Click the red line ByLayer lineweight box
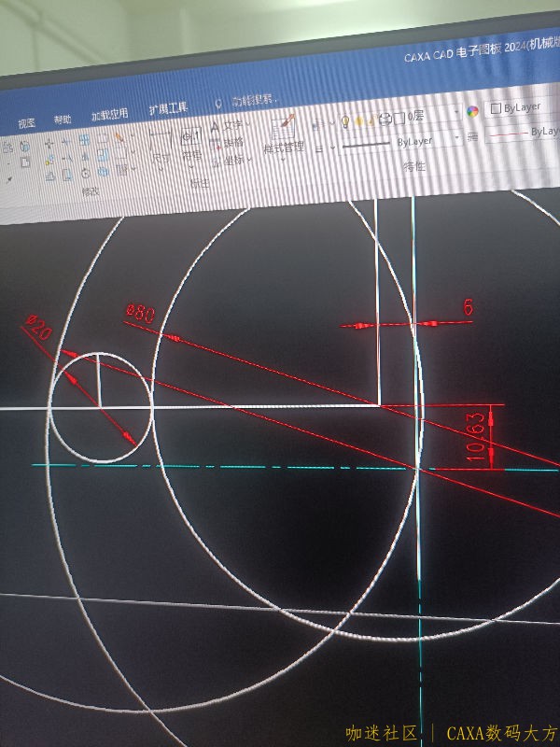Image resolution: width=560 pixels, height=747 pixels. [x=523, y=132]
